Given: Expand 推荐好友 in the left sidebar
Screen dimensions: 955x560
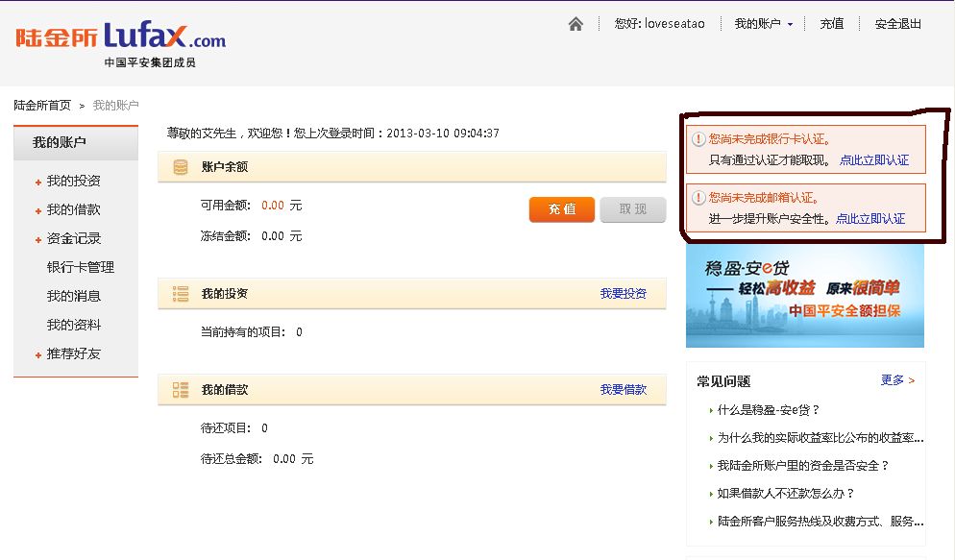Looking at the screenshot, I should (x=73, y=354).
